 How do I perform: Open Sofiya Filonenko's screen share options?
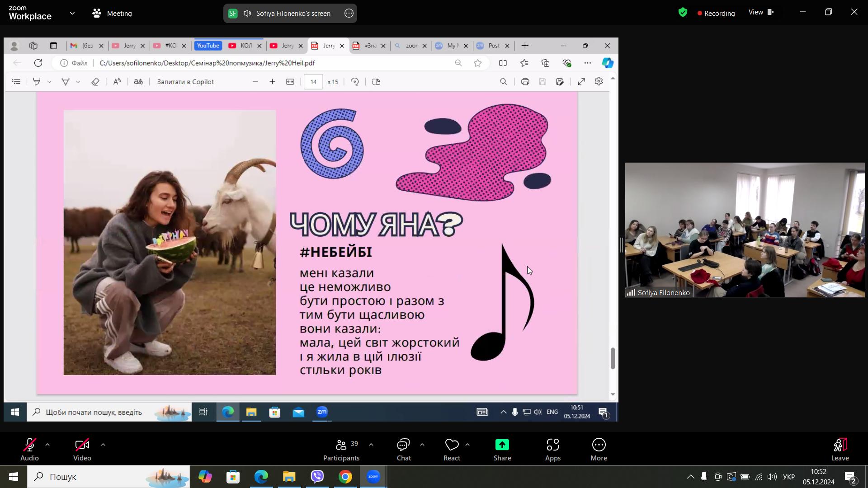point(349,13)
